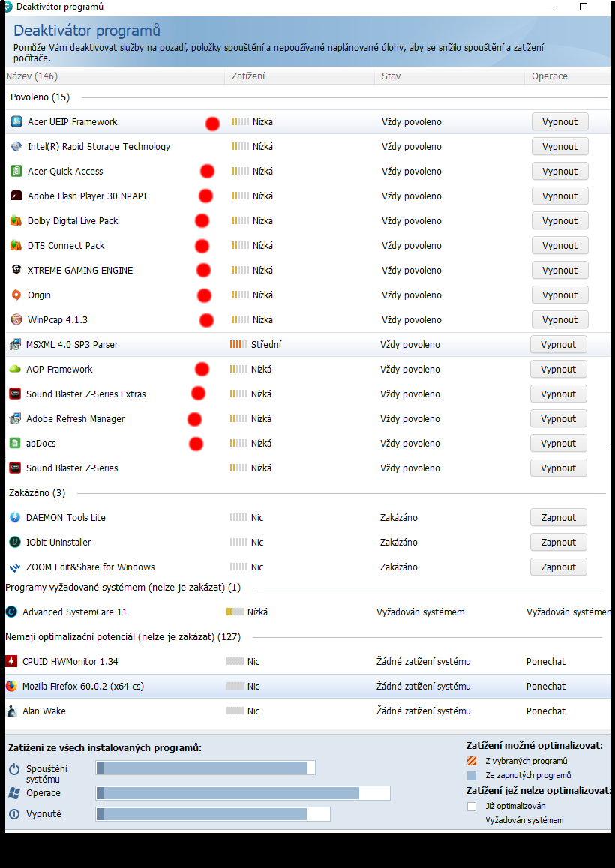Click the Windows flag icon beside Operace

[14, 793]
